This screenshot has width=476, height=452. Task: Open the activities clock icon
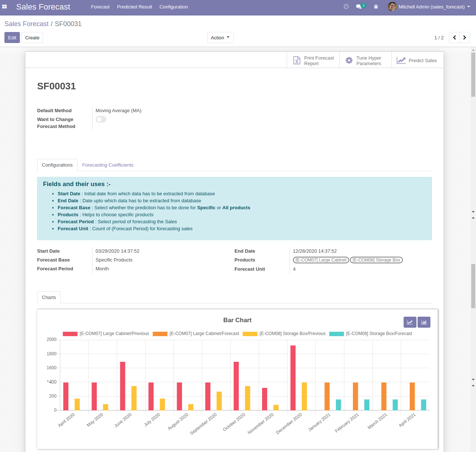point(346,7)
